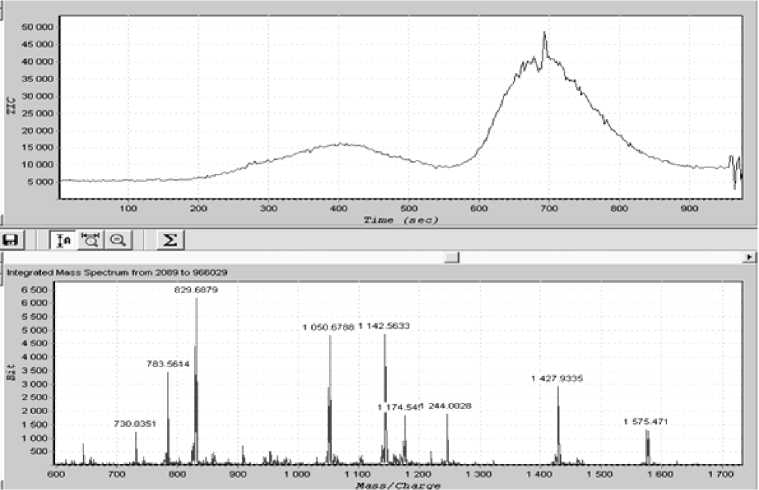Click the 'Time (sec)' axis title
This screenshot has height=490, width=759.
pos(401,220)
